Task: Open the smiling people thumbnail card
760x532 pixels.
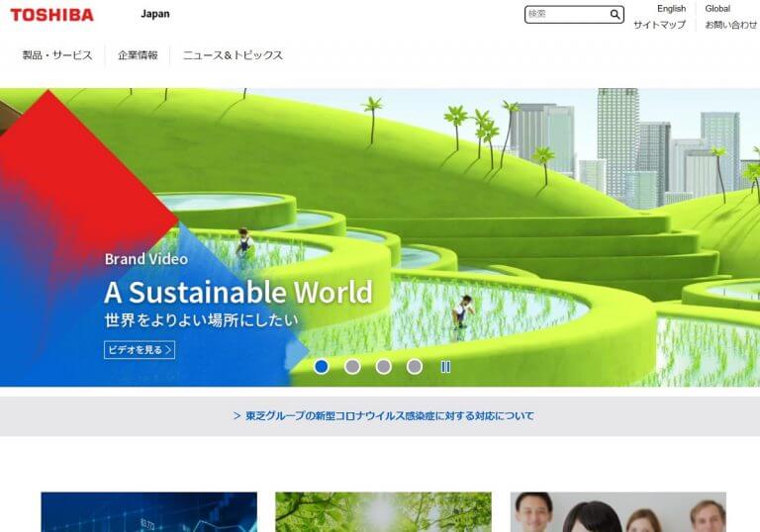Action: (x=617, y=512)
